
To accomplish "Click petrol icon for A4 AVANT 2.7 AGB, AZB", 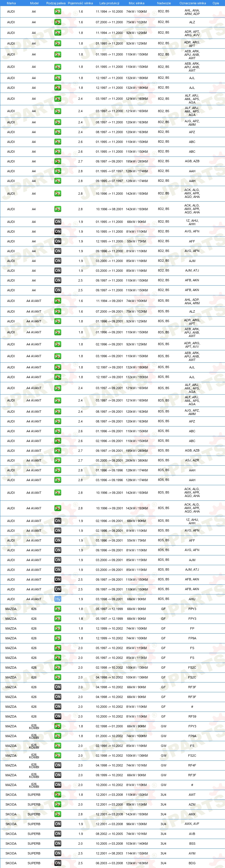I will (x=58, y=450).
